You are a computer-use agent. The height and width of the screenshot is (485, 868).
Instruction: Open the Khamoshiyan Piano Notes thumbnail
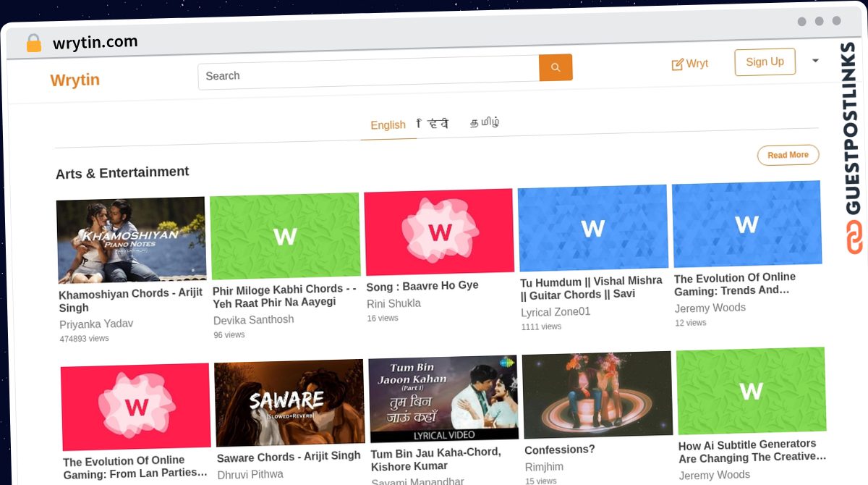click(x=131, y=240)
